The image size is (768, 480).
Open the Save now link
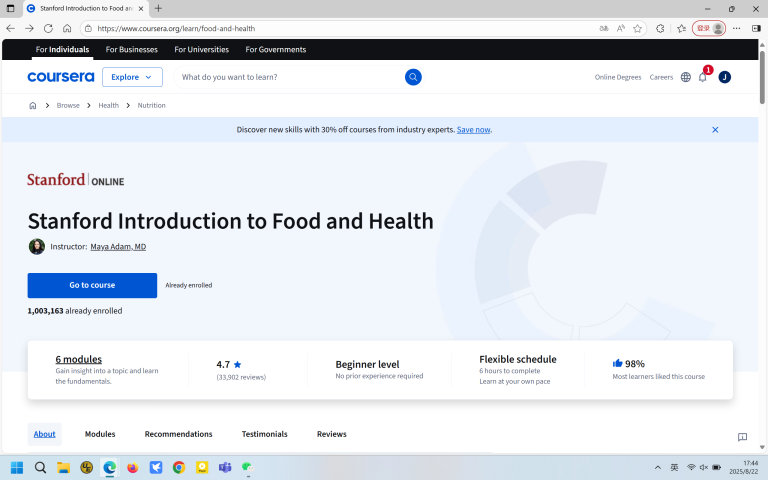(473, 130)
